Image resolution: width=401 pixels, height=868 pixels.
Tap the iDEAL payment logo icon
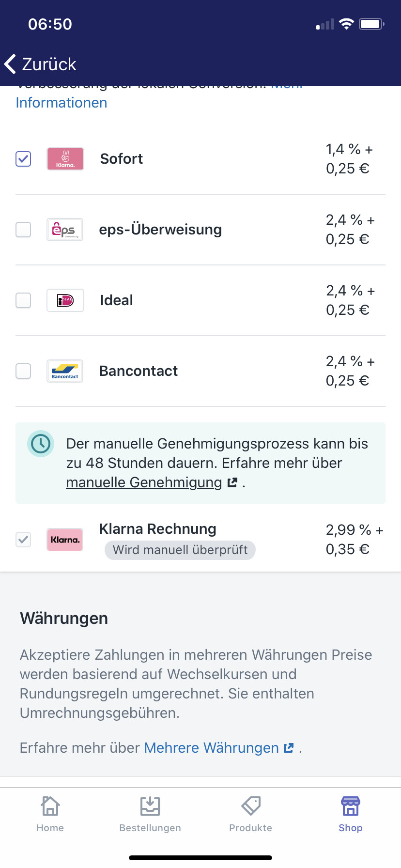click(65, 300)
